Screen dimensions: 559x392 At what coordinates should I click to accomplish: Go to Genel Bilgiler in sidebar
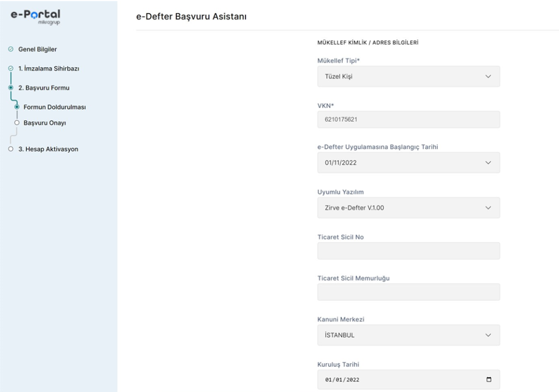38,50
